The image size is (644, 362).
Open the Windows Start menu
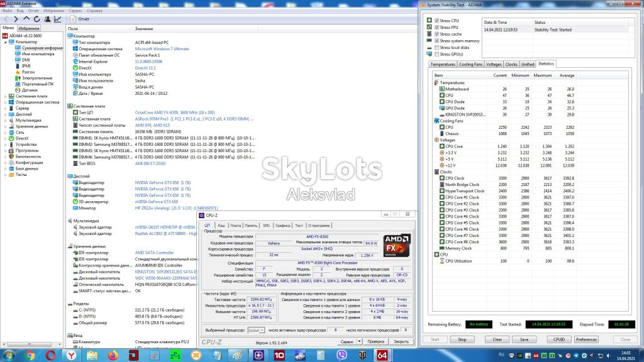coord(9,355)
